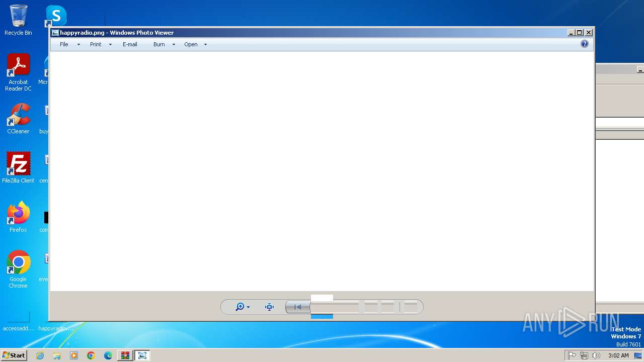Maximize the Photo Viewer window
This screenshot has height=362, width=644.
(580, 33)
